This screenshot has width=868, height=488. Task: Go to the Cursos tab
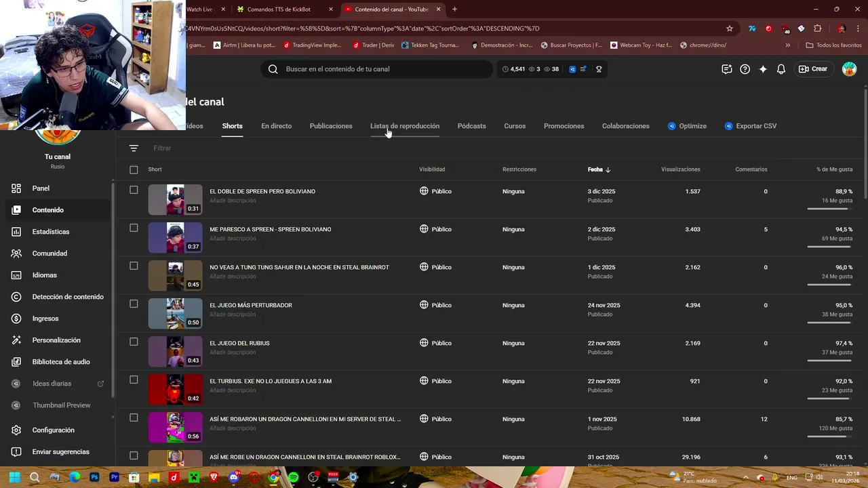pos(515,126)
